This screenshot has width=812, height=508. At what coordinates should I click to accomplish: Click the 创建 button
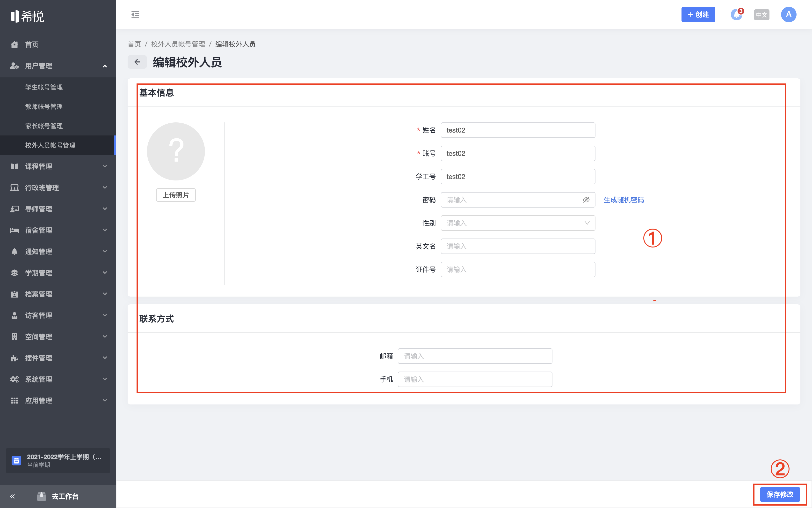click(x=698, y=15)
